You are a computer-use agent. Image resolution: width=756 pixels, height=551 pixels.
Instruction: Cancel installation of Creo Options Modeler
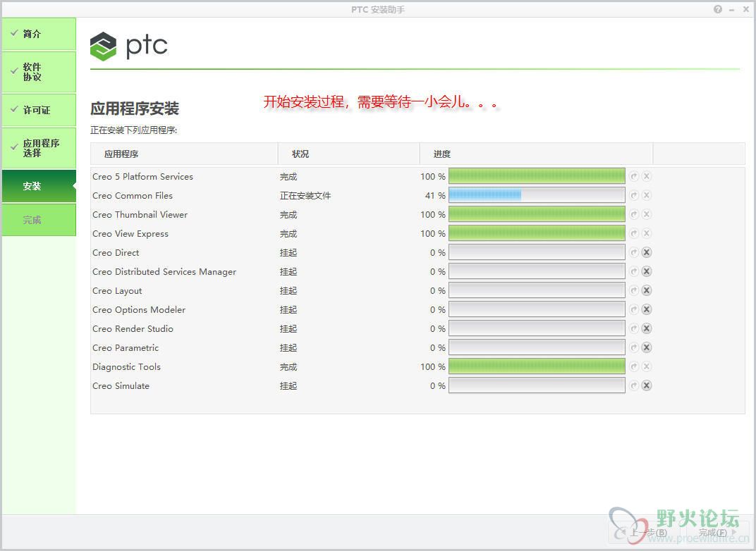(647, 310)
